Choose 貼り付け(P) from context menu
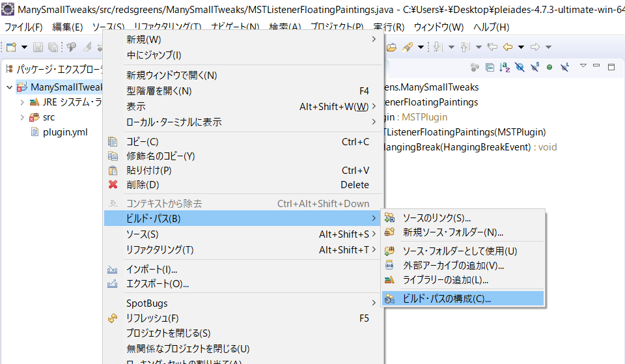The height and width of the screenshot is (364, 625). click(x=243, y=171)
